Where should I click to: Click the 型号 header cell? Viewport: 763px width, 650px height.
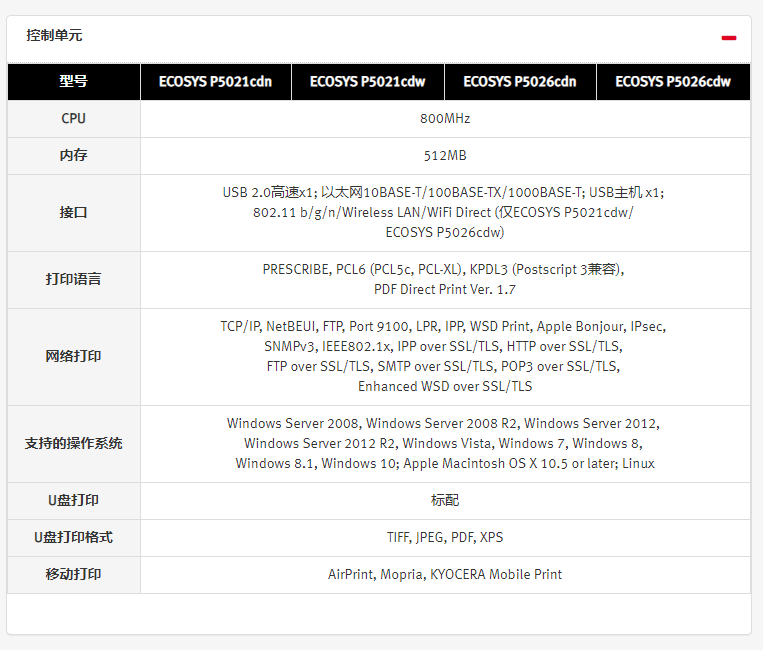tap(73, 82)
